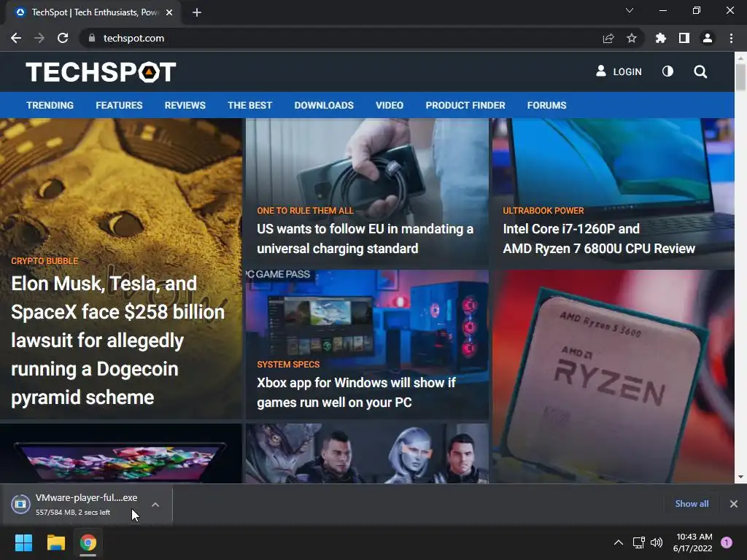747x560 pixels.
Task: Open the FORUMS page
Action: [547, 105]
